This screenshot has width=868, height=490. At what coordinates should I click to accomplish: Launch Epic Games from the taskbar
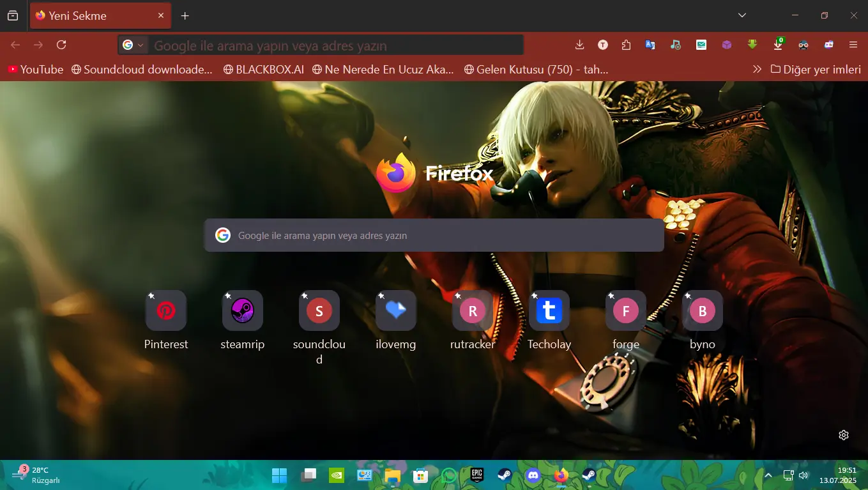476,475
